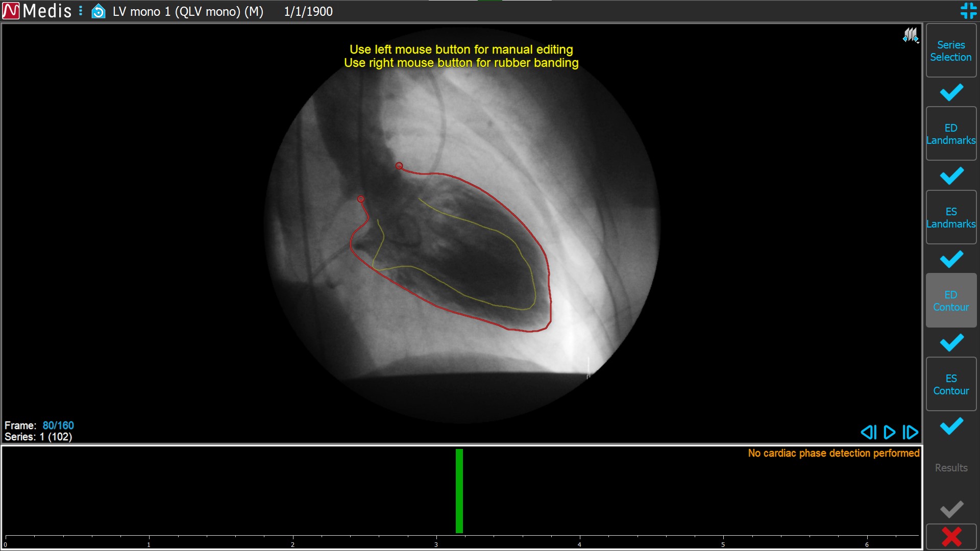Screen dimensions: 980x551
Task: Select the ED Contour step
Action: point(950,301)
